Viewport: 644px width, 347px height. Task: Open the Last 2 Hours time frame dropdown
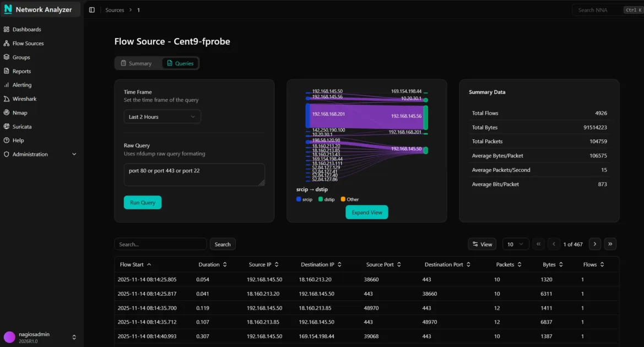tap(162, 117)
